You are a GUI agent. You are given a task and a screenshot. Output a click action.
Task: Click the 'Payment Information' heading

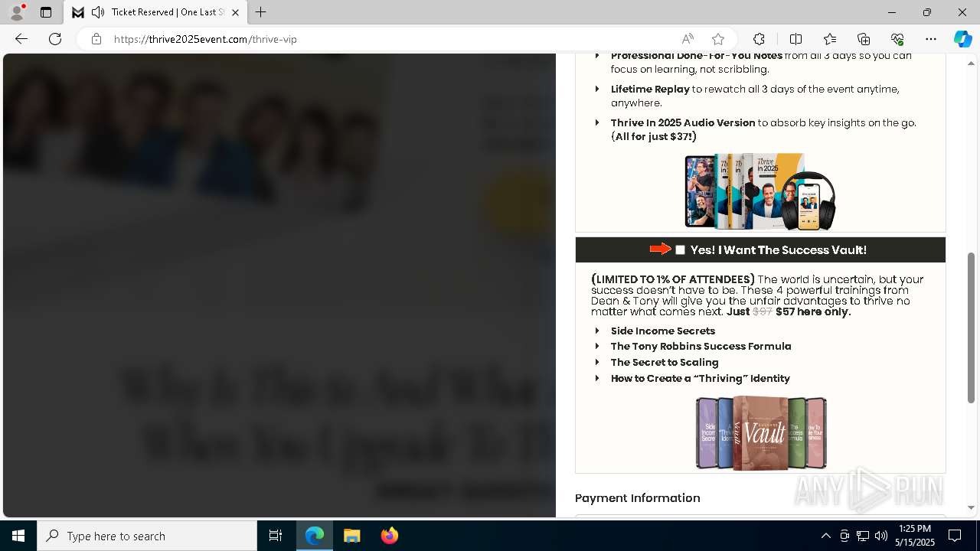tap(638, 498)
